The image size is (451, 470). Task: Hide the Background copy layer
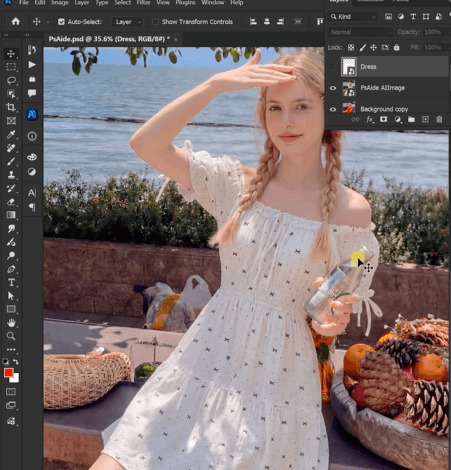333,109
